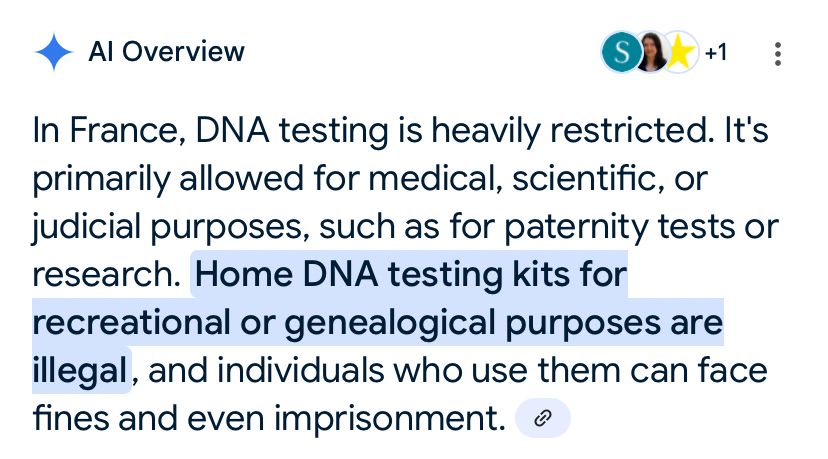
Task: Click the AI Overview heading text
Action: [166, 52]
